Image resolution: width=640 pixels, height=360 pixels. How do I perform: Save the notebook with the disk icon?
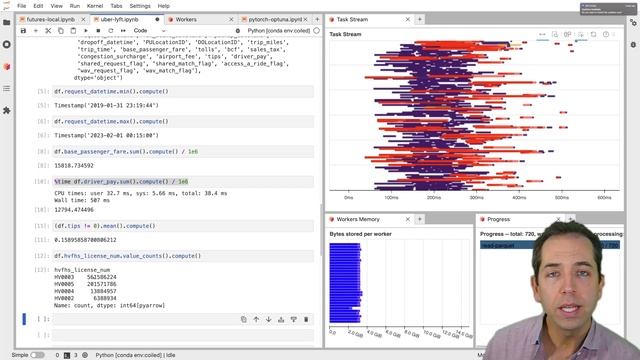click(23, 31)
